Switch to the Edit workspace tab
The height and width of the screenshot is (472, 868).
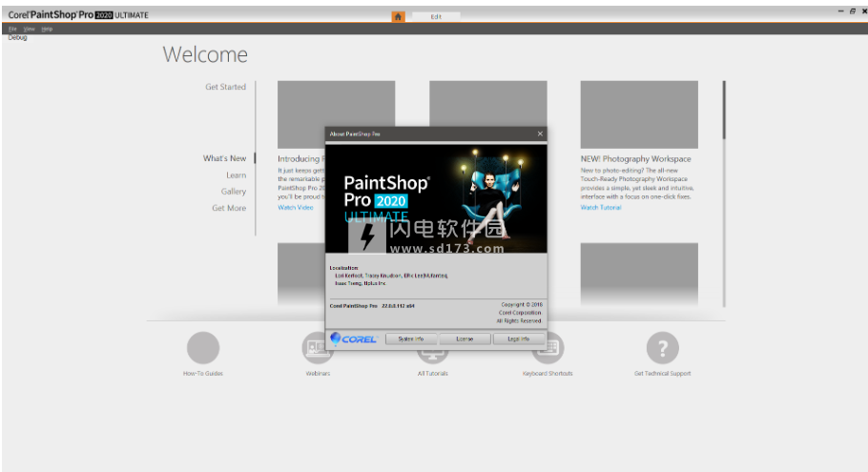(x=436, y=16)
